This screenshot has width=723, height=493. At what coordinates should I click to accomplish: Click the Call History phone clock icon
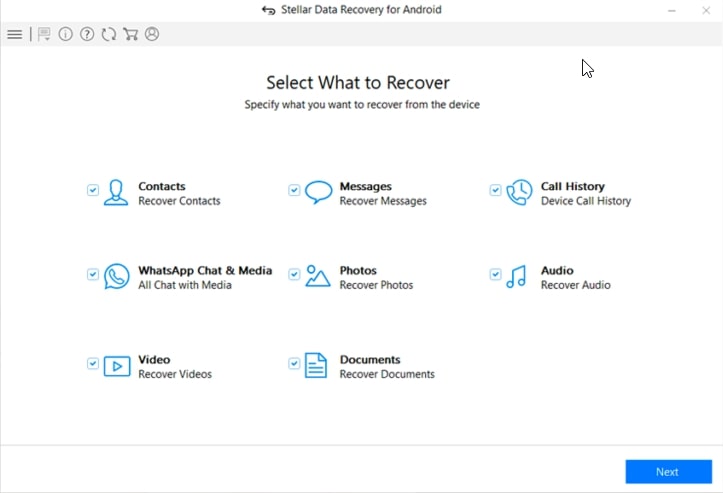tap(519, 192)
